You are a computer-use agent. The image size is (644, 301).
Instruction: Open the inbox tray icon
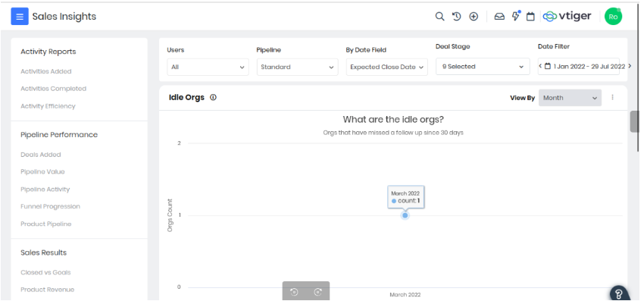coord(499,17)
